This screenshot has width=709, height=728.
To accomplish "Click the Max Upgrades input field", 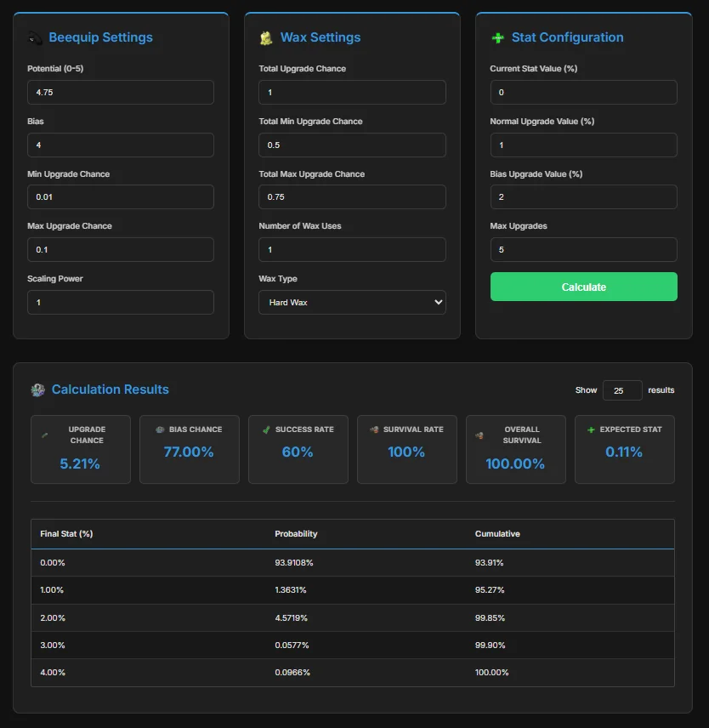I will point(583,249).
